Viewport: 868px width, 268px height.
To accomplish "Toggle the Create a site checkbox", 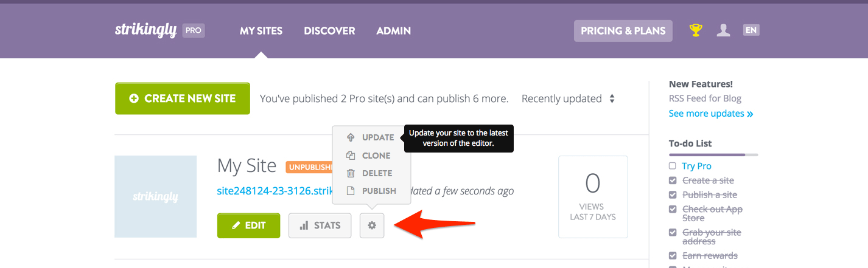I will (673, 180).
